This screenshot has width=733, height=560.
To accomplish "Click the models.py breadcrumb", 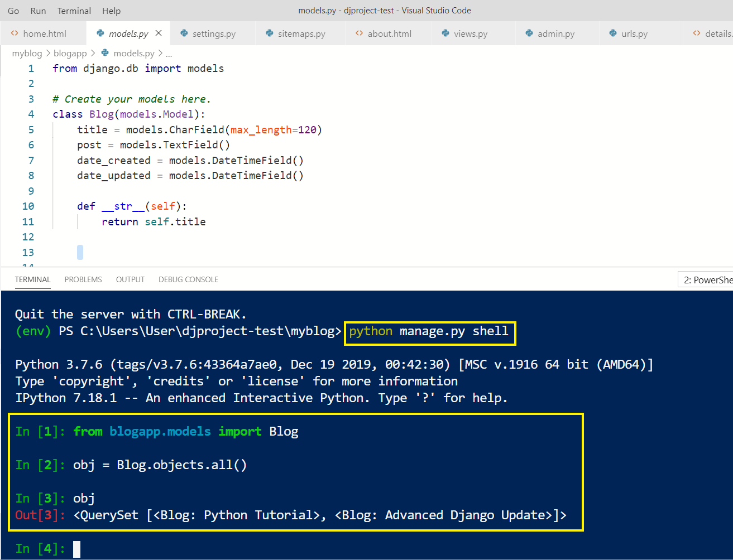I will tap(134, 53).
